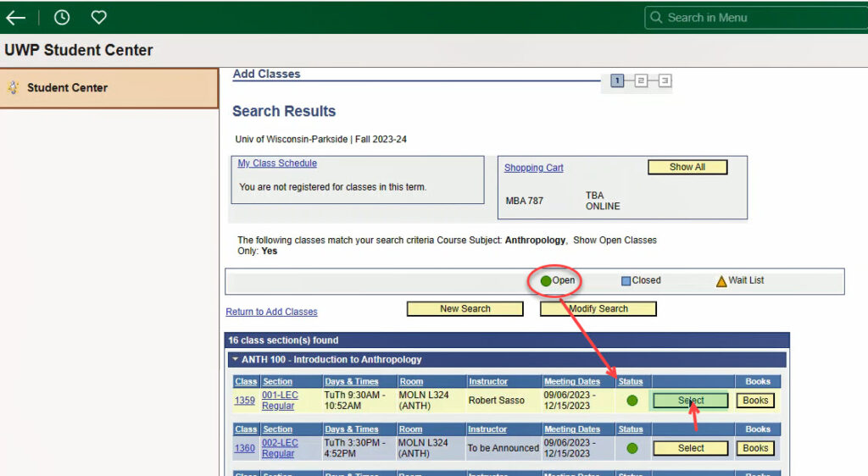Click the Modify Search button

point(598,308)
